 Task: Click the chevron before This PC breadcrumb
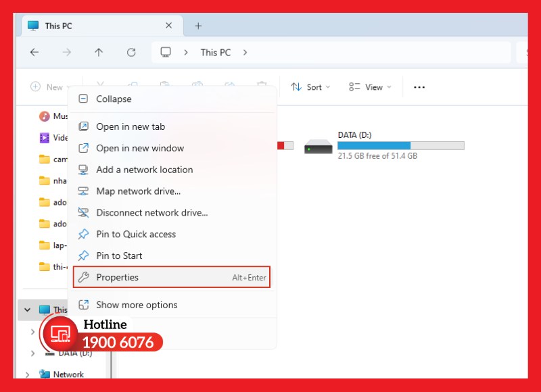tap(186, 53)
